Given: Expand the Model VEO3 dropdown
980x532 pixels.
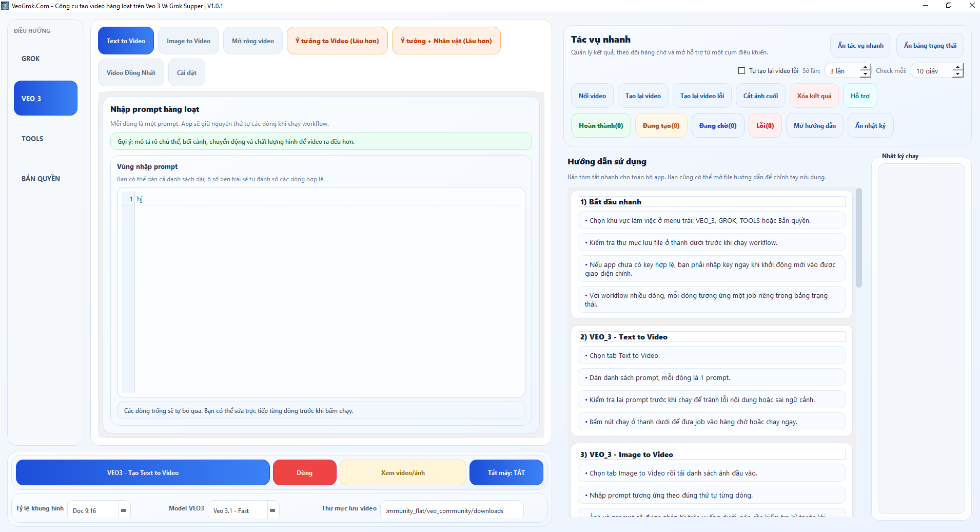Looking at the screenshot, I should coord(272,510).
